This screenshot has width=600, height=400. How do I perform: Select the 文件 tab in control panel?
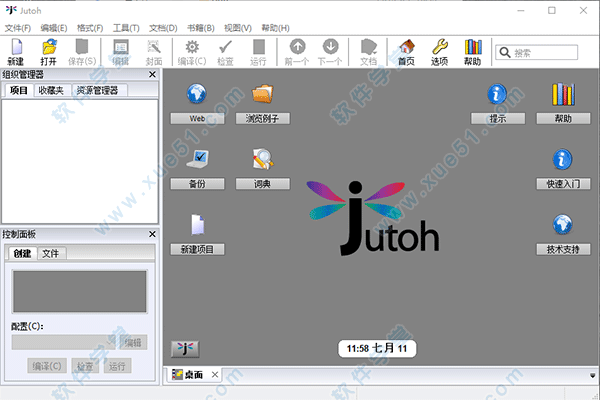point(51,253)
